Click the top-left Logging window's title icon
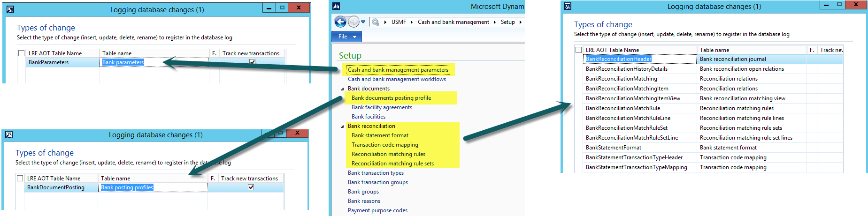Image resolution: width=868 pixels, height=216 pixels. pos(10,9)
